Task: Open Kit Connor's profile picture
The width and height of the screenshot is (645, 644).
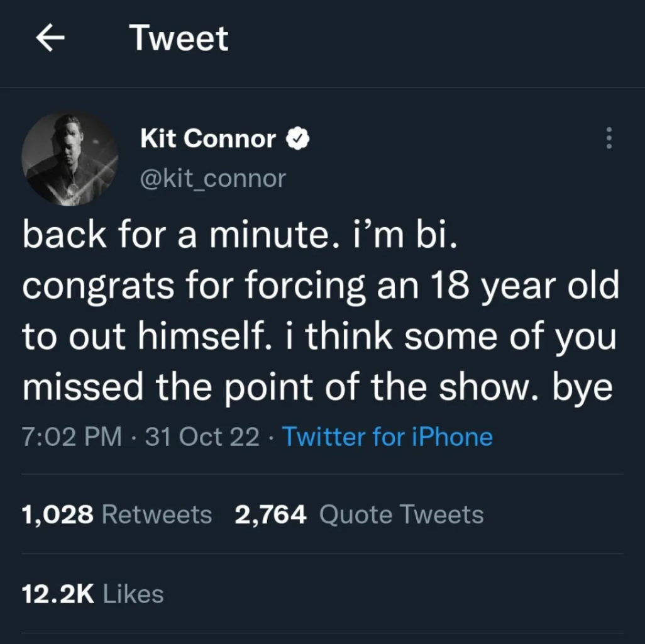Action: pyautogui.click(x=70, y=158)
